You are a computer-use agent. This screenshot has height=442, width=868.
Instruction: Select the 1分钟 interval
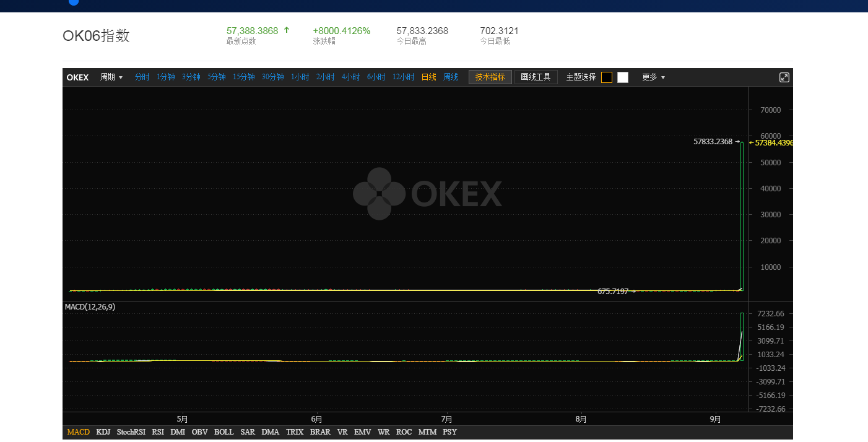(166, 77)
